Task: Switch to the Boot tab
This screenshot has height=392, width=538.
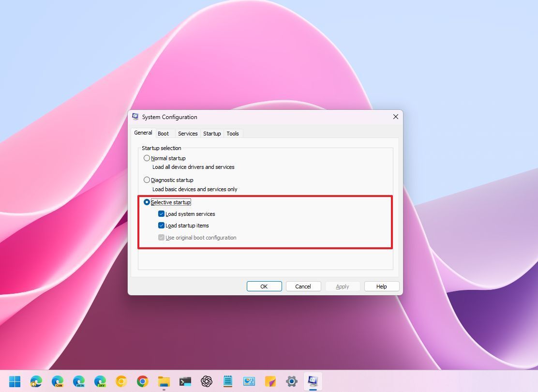Action: click(164, 133)
